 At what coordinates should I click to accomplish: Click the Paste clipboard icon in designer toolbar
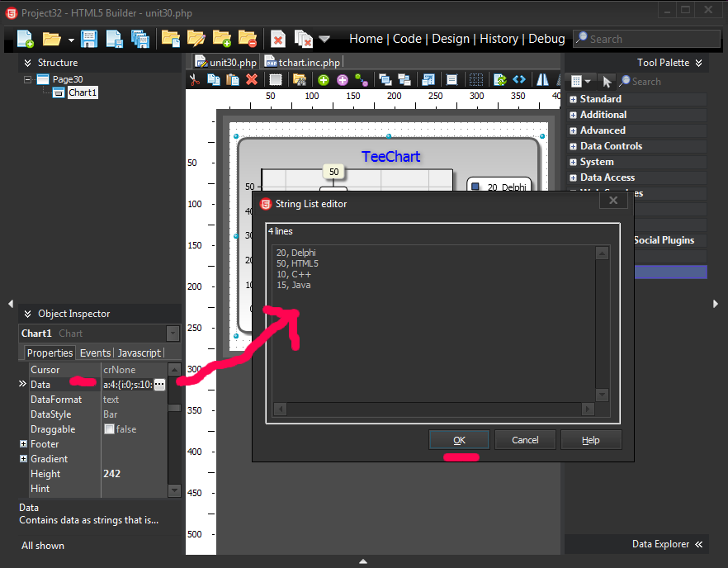[x=233, y=80]
